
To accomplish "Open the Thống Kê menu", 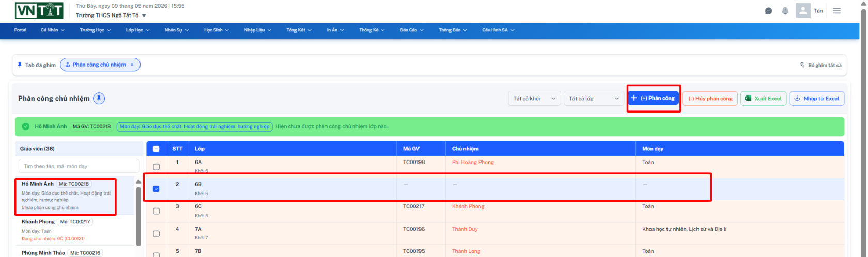I will coord(372,30).
